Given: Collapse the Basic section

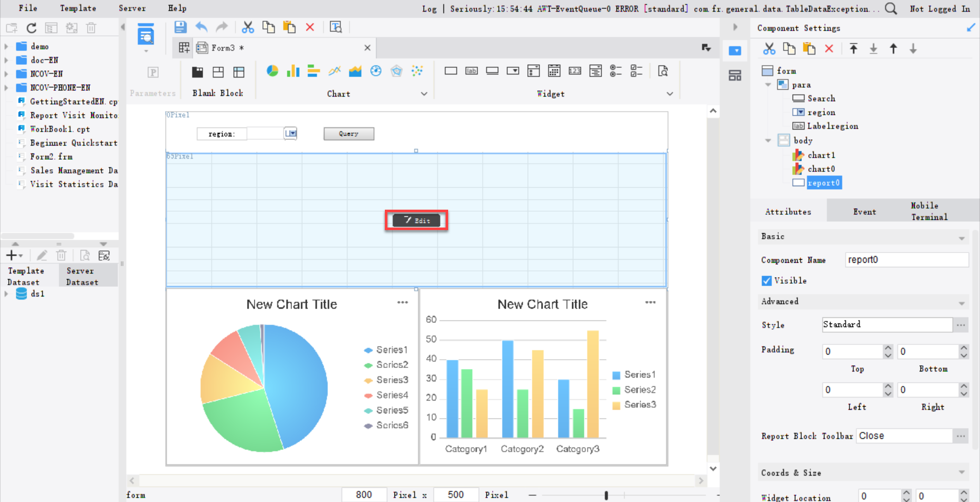Looking at the screenshot, I should [x=962, y=238].
